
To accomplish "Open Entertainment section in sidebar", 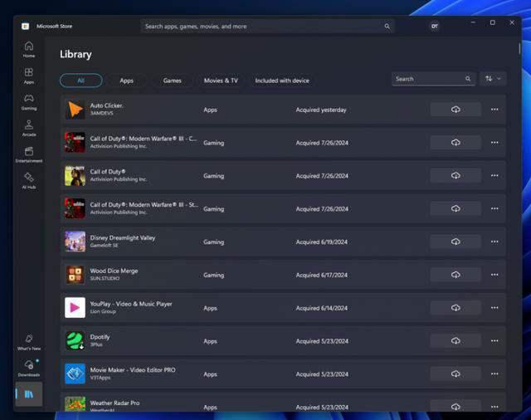I will pos(29,154).
